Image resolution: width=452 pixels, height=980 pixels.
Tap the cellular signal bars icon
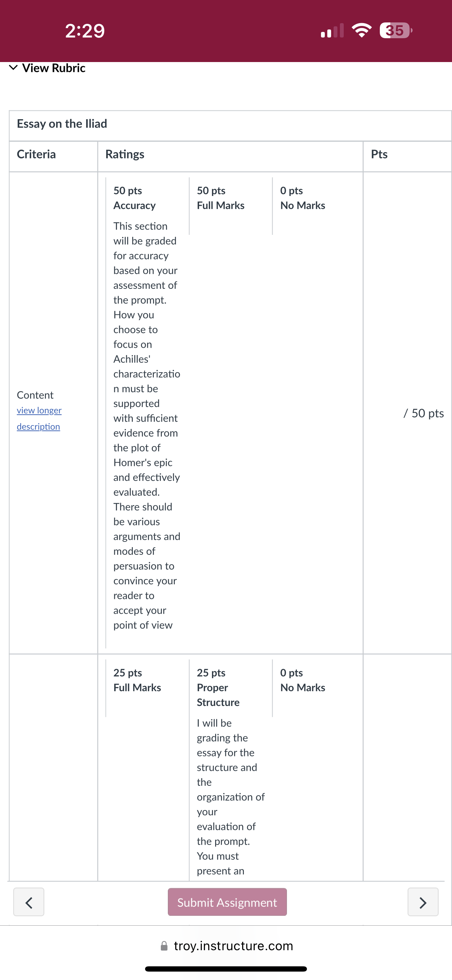tap(332, 30)
